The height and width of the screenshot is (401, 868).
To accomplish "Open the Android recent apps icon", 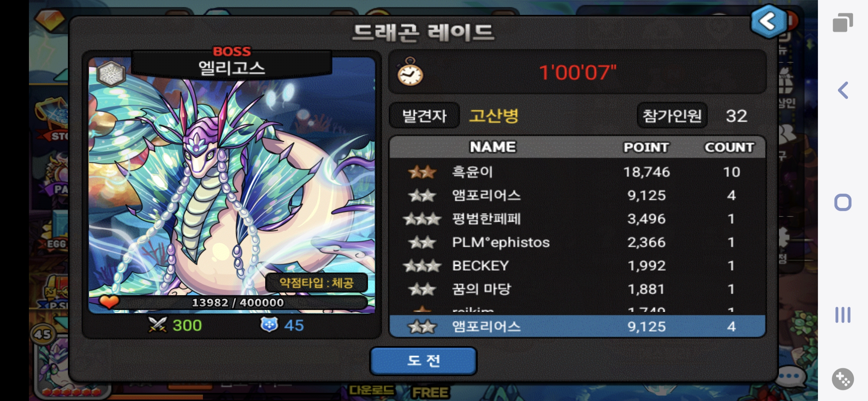I will (x=843, y=23).
